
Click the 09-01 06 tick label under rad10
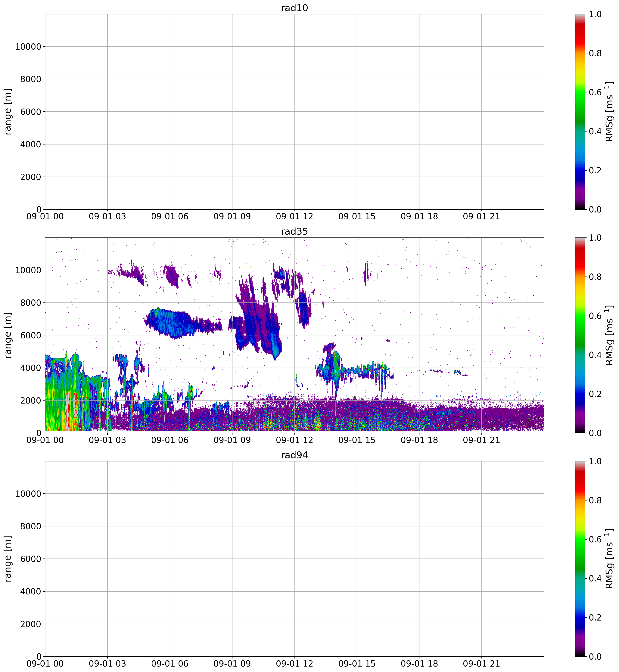click(170, 216)
